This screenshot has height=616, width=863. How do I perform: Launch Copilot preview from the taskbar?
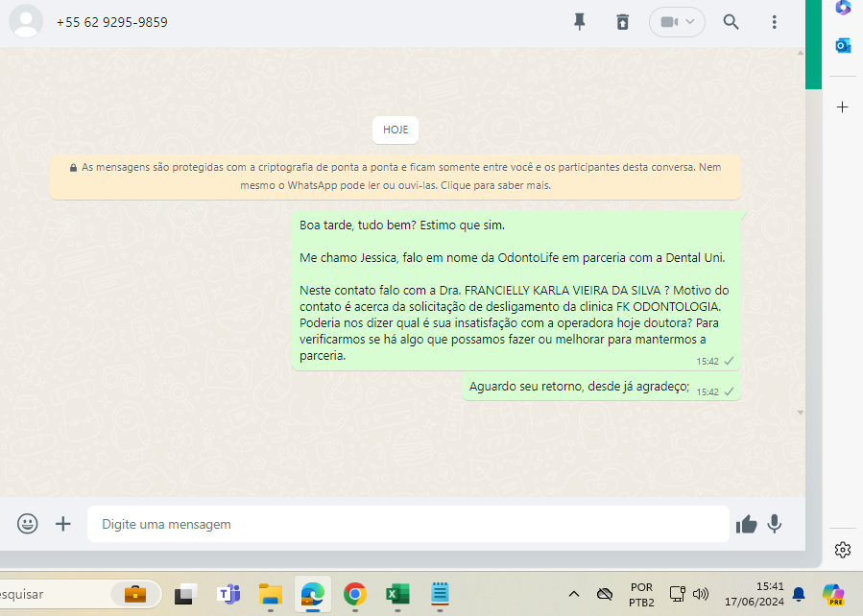(833, 594)
